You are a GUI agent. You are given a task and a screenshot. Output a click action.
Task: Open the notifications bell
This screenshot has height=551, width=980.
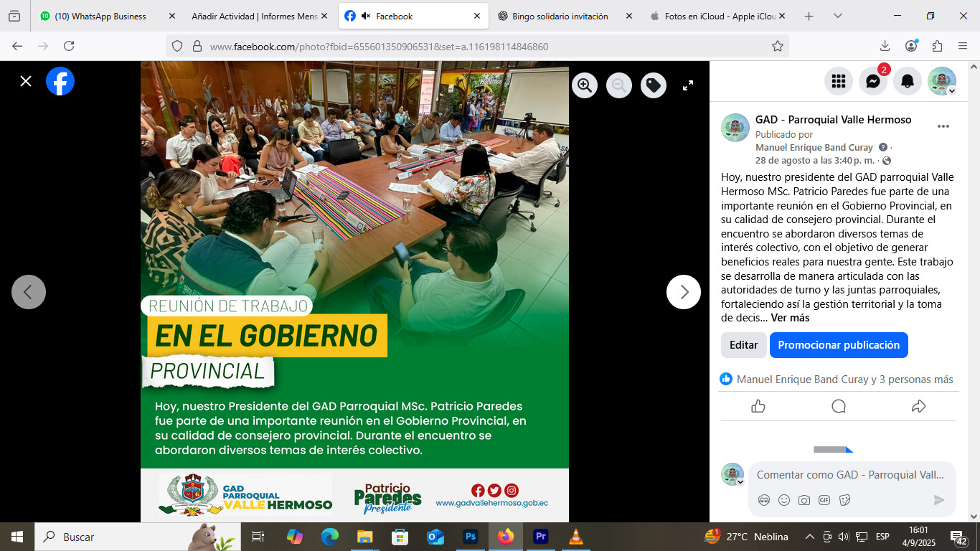pos(907,81)
